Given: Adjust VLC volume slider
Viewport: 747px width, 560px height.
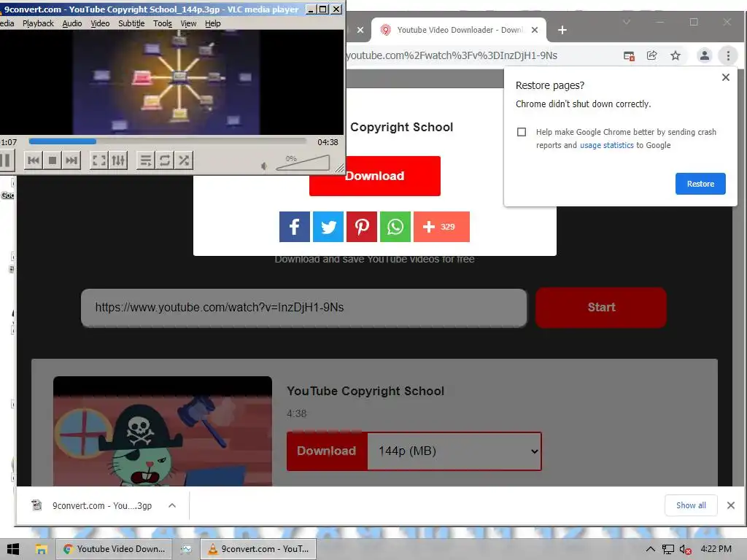Looking at the screenshot, I should 303,163.
